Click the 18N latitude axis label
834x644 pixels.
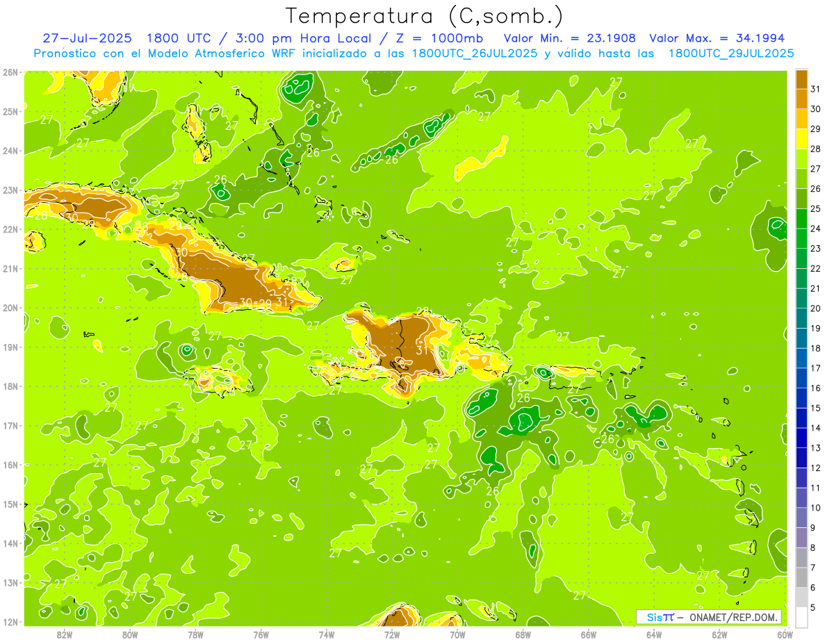tap(10, 386)
